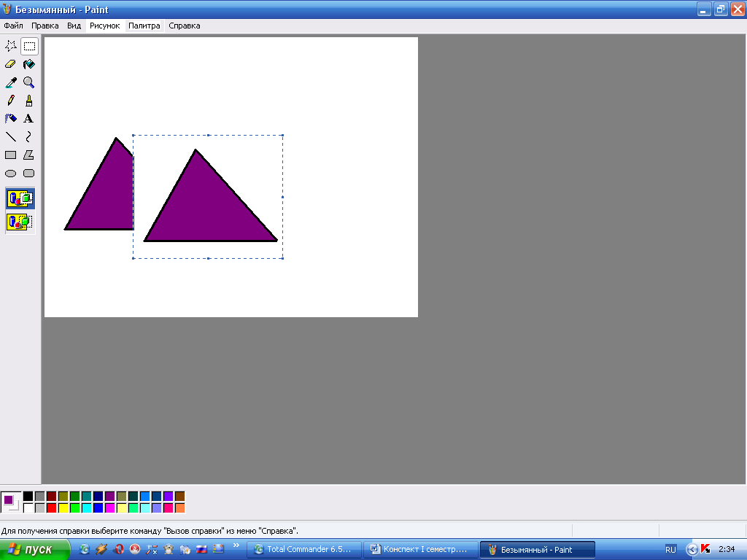Image resolution: width=747 pixels, height=560 pixels.
Task: Pick the purple palette swatch
Action: [109, 497]
